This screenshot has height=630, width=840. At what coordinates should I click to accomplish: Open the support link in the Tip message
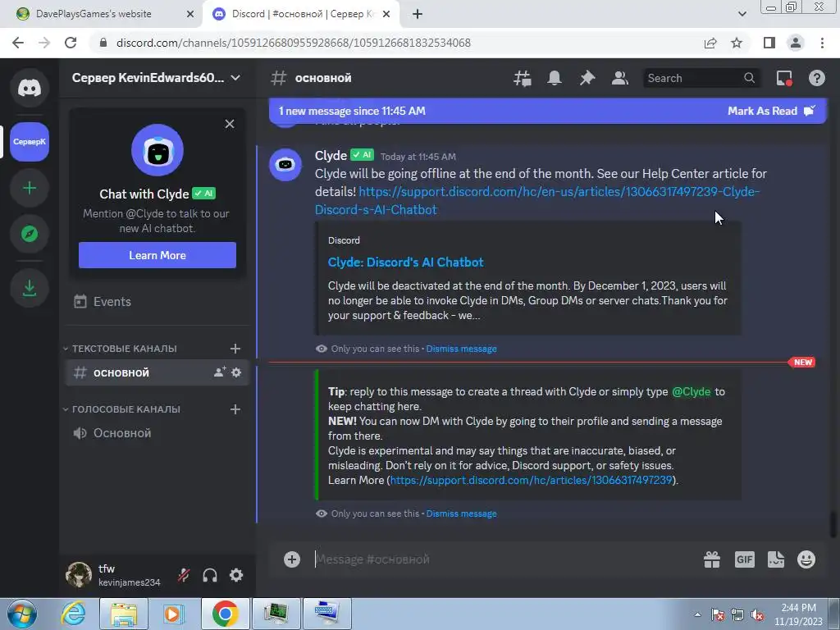point(531,480)
